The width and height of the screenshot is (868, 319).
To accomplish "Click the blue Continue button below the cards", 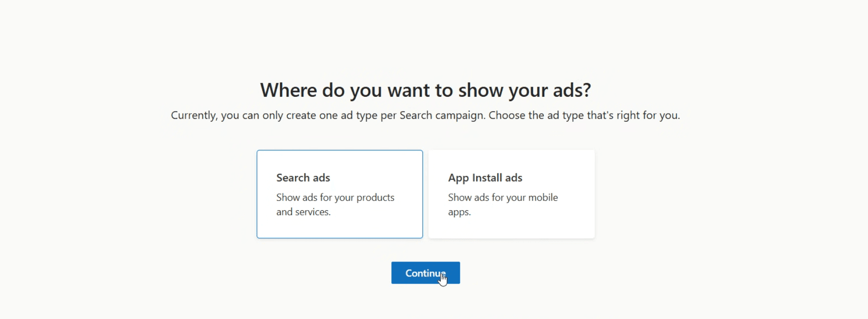I will (x=425, y=273).
